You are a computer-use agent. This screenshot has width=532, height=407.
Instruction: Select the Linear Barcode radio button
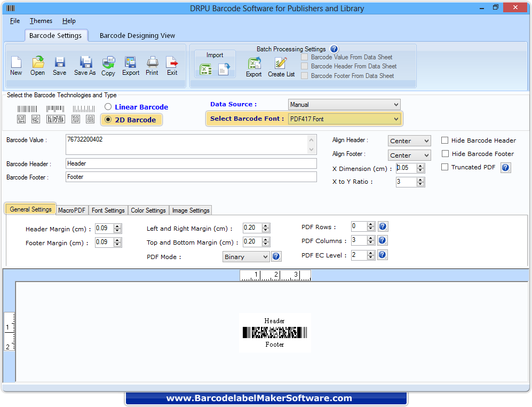(x=108, y=107)
